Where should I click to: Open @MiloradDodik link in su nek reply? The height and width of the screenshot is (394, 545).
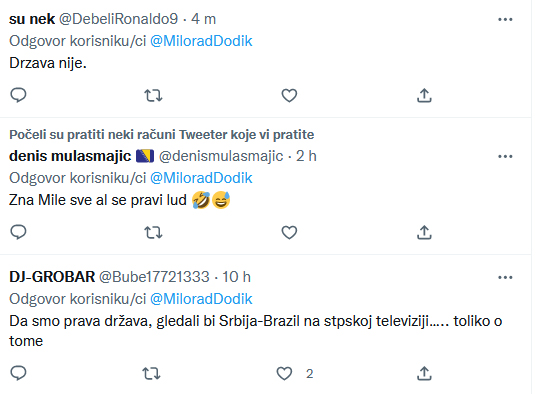pos(201,41)
